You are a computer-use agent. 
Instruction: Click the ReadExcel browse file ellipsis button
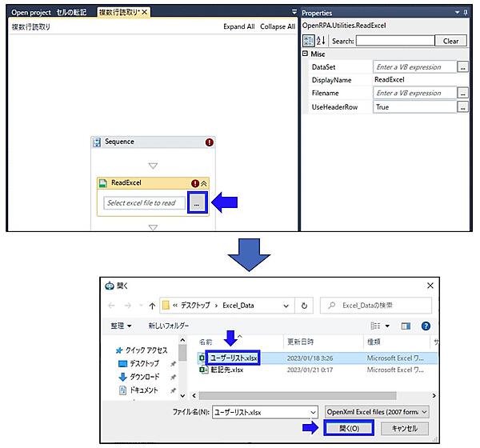point(197,202)
